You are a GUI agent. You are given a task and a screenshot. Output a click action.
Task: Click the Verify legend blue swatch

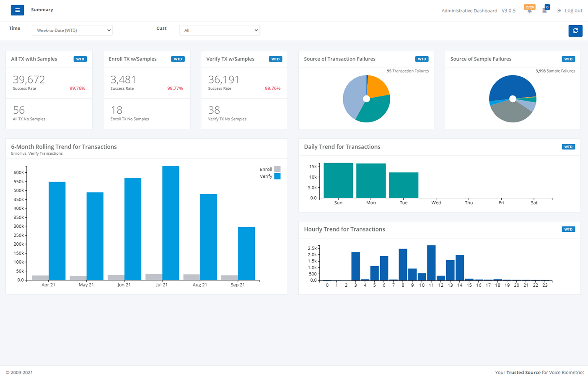277,177
